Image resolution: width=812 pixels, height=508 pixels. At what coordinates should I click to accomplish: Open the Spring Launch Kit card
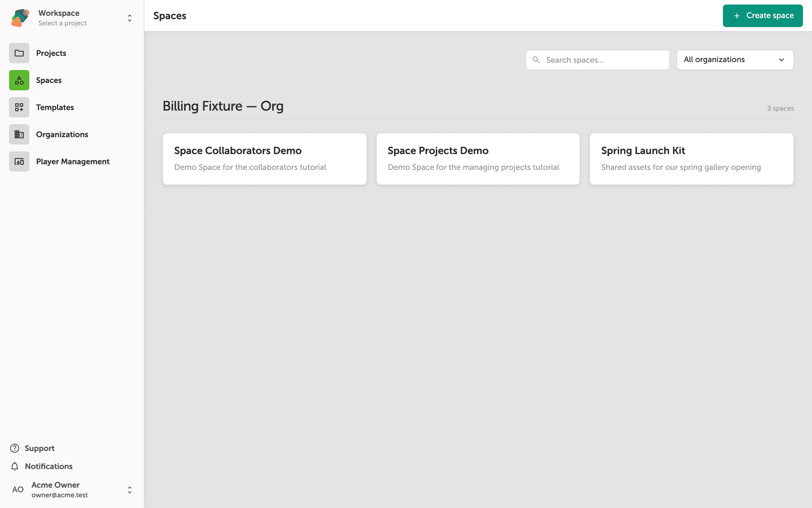point(691,159)
